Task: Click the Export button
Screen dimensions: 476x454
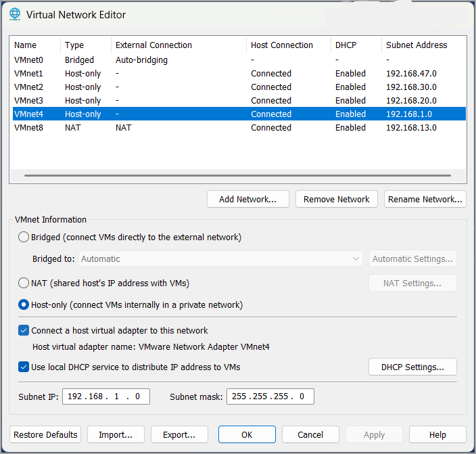Action: pos(179,434)
